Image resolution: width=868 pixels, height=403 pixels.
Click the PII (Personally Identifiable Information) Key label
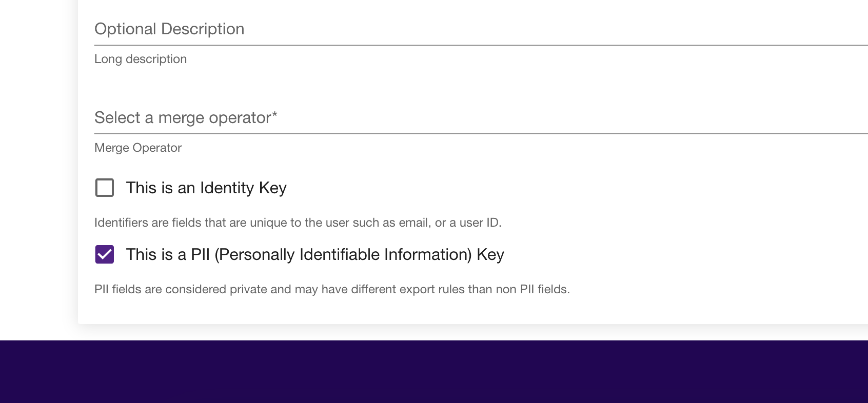[315, 254]
